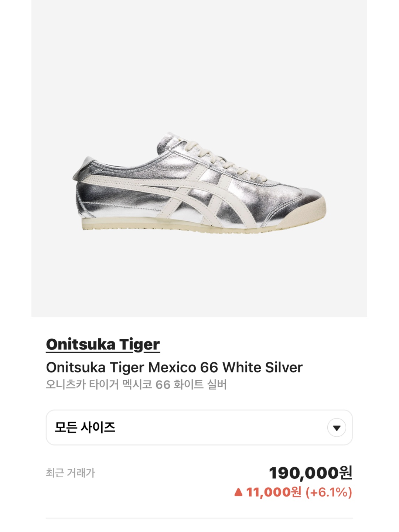This screenshot has height=532, width=399.
Task: Click the circled down-arrow icon in size selector
Action: click(337, 427)
